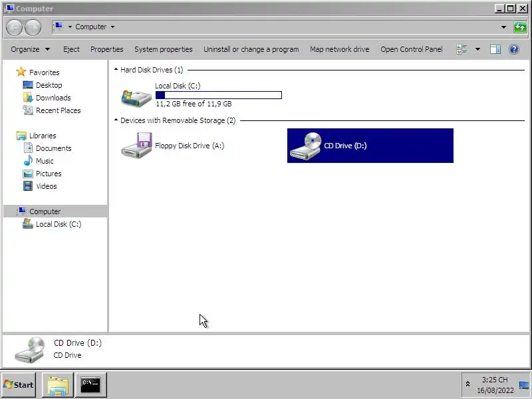
Task: Show hidden icons in system tray
Action: (468, 384)
